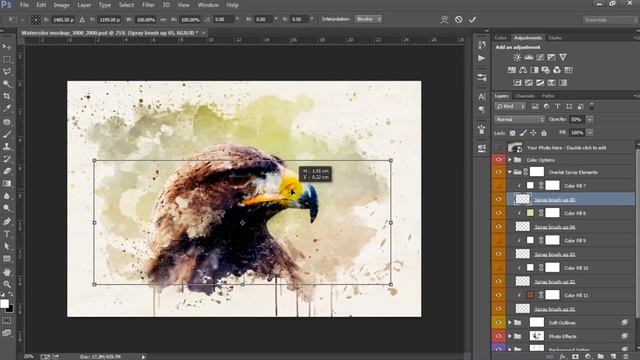The width and height of the screenshot is (640, 360).
Task: Create a new group folder icon
Action: click(600, 356)
